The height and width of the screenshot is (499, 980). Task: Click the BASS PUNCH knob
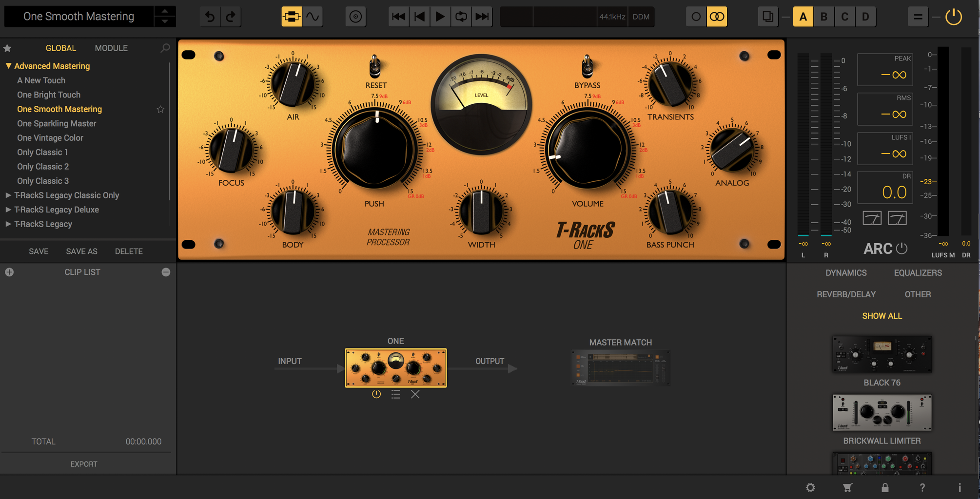[x=670, y=212]
